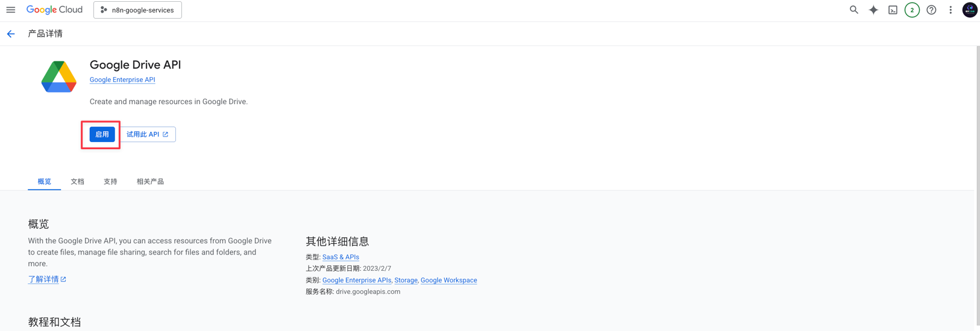Switch to the 支持 tab
Viewport: 980px width, 331px height.
[x=110, y=181]
